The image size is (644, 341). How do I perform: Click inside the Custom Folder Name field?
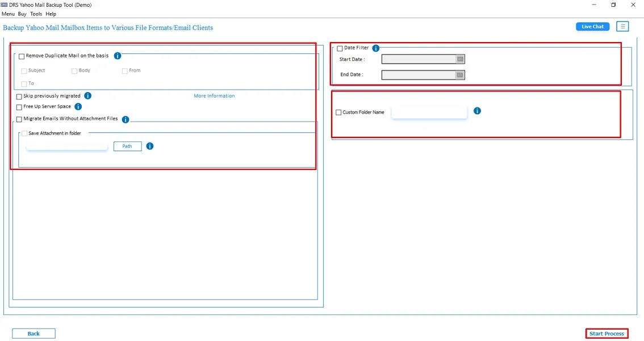pyautogui.click(x=429, y=112)
